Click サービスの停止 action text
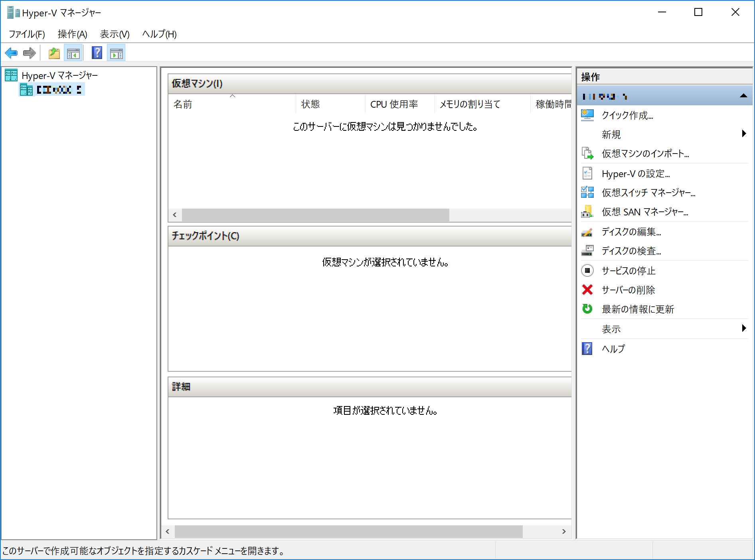 click(629, 271)
